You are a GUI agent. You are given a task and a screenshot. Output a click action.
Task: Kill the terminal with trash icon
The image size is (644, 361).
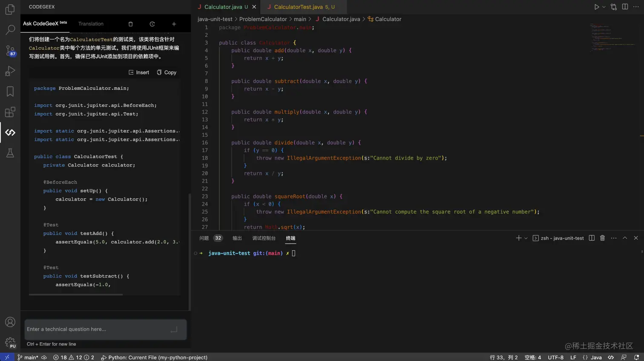click(x=602, y=238)
